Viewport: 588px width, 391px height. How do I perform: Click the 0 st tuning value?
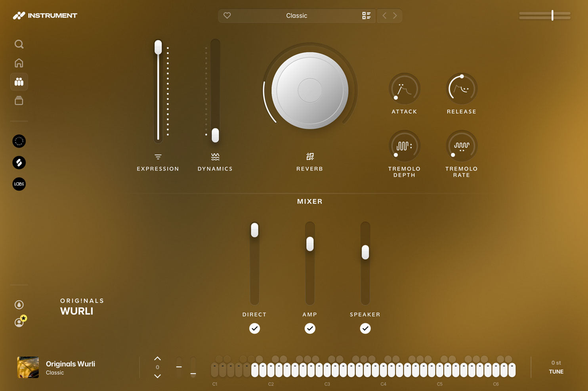pyautogui.click(x=556, y=363)
